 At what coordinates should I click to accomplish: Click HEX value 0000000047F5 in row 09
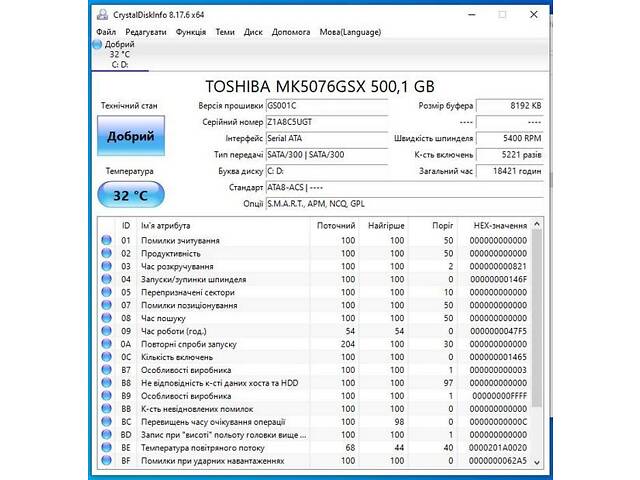[x=498, y=331]
